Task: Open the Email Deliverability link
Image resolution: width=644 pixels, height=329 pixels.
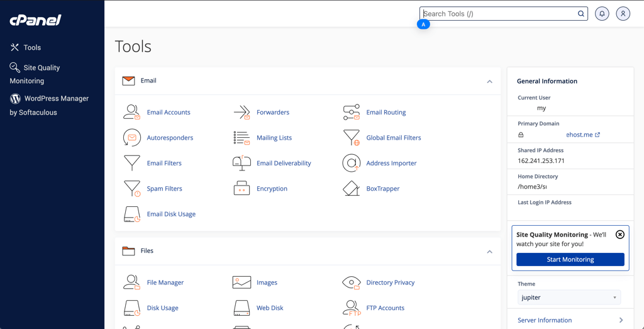Action: click(284, 163)
